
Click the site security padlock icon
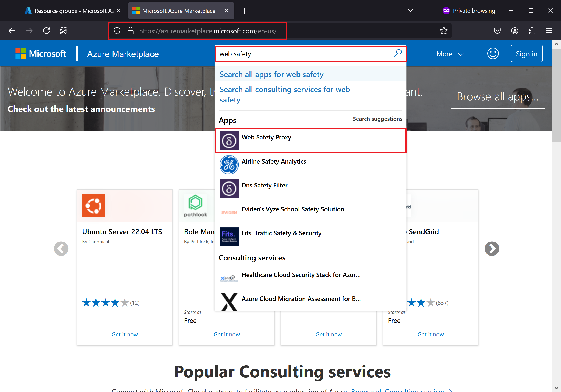[131, 31]
